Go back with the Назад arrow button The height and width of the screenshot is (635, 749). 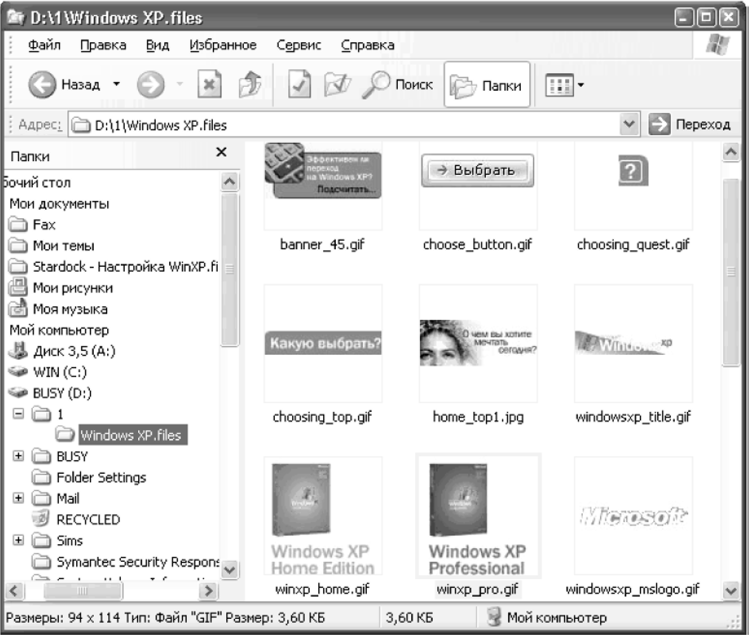42,85
